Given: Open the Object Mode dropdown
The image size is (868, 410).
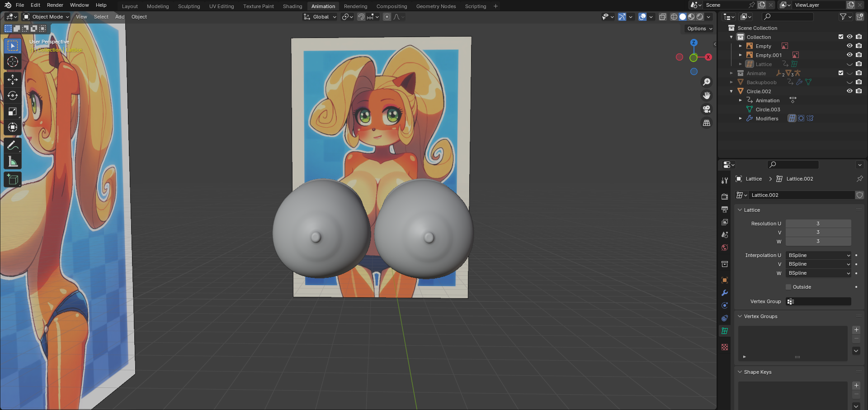Looking at the screenshot, I should (46, 17).
